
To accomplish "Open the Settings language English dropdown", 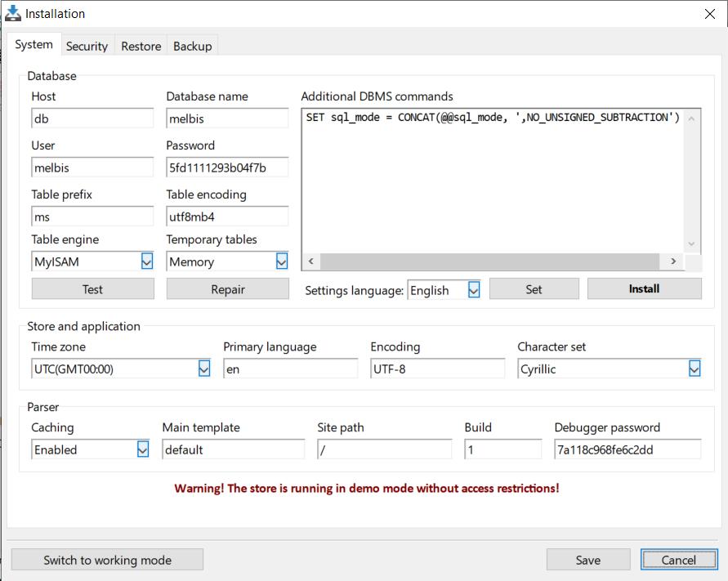I will tap(474, 290).
